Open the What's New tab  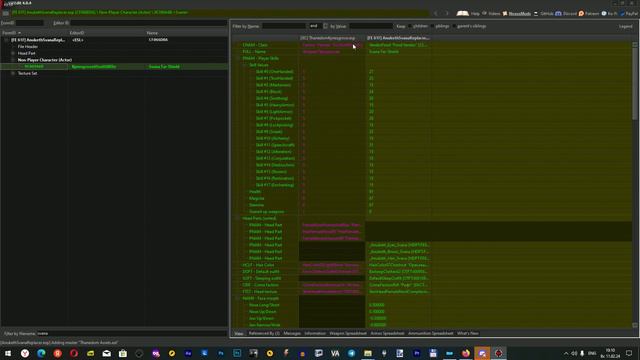(468, 333)
